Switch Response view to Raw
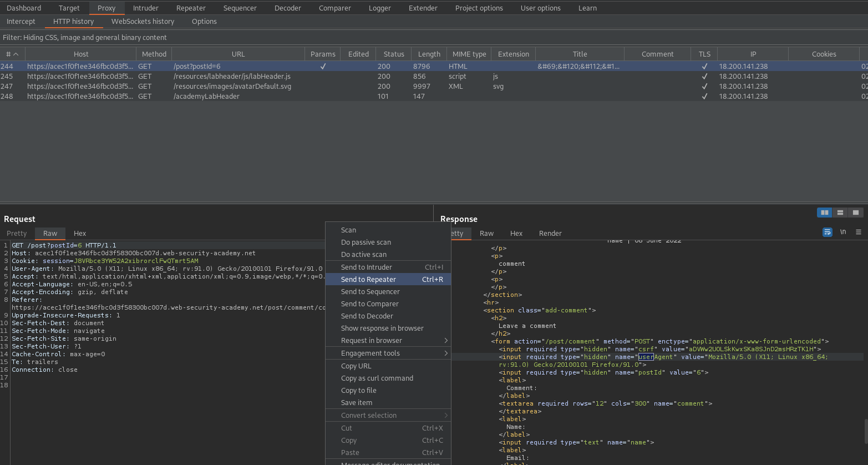The width and height of the screenshot is (868, 465). tap(487, 233)
